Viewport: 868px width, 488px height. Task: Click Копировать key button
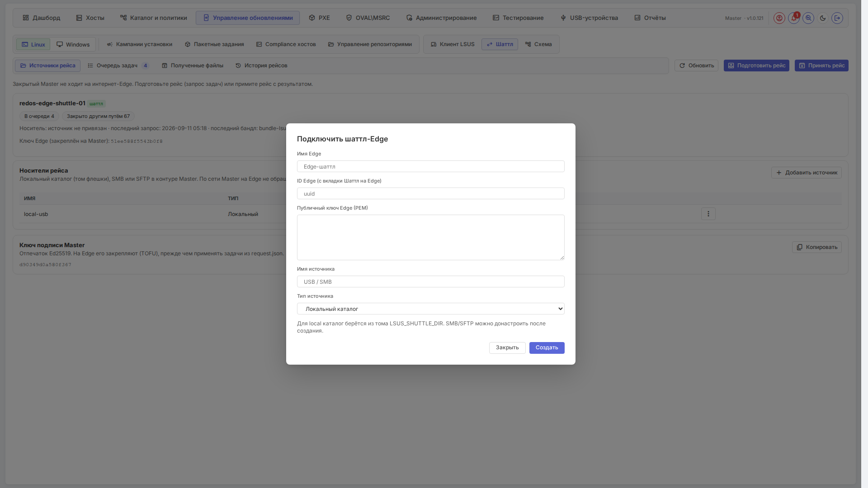(817, 247)
